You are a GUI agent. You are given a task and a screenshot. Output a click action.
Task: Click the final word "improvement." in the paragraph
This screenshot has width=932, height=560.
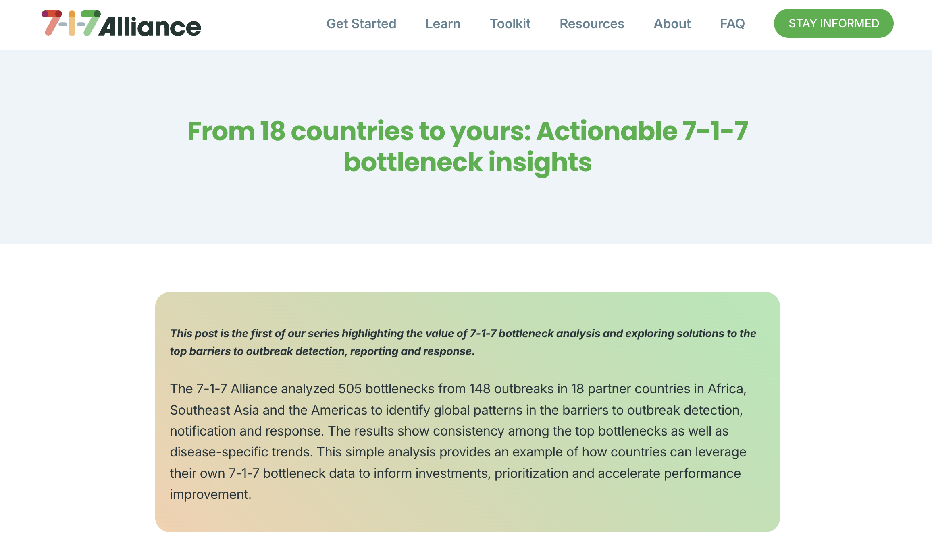210,494
